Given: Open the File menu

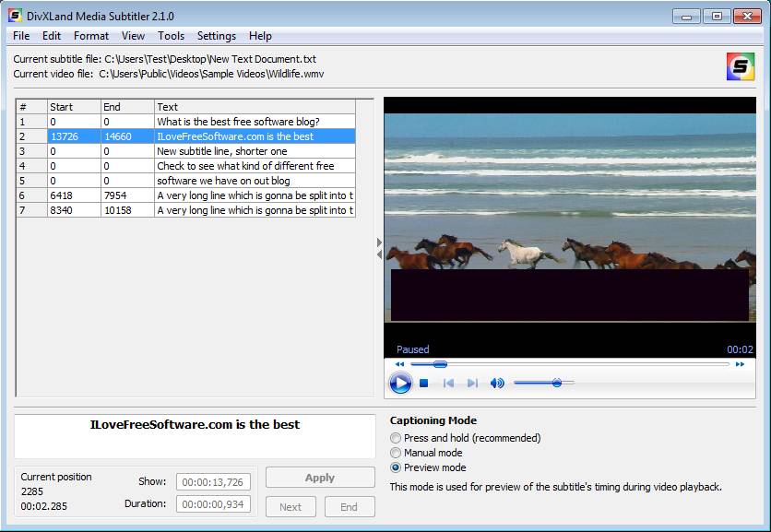Looking at the screenshot, I should pyautogui.click(x=21, y=36).
